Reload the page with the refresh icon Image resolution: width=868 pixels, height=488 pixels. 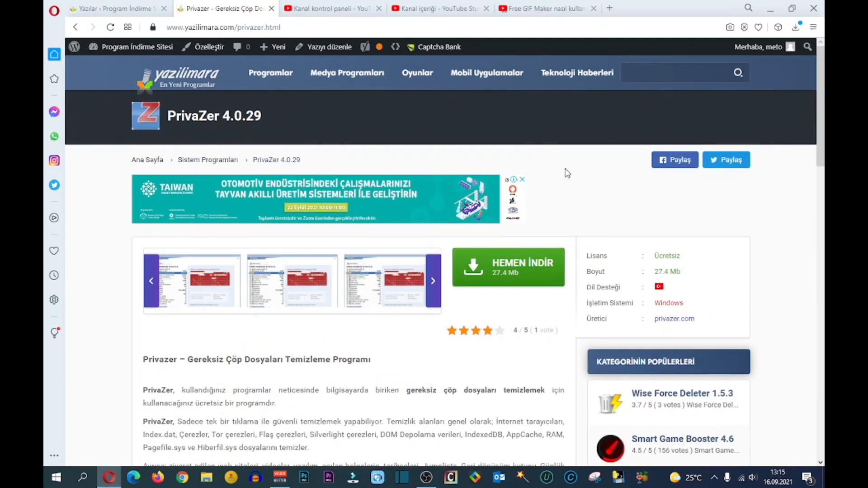[x=110, y=27]
